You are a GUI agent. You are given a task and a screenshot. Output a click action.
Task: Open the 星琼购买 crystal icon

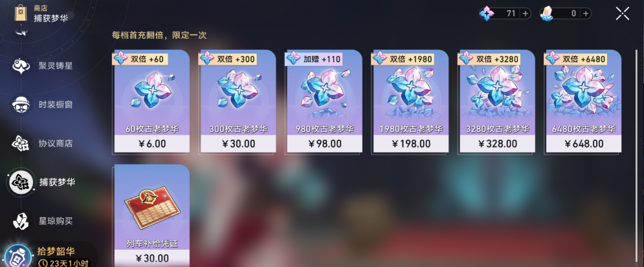[21, 221]
